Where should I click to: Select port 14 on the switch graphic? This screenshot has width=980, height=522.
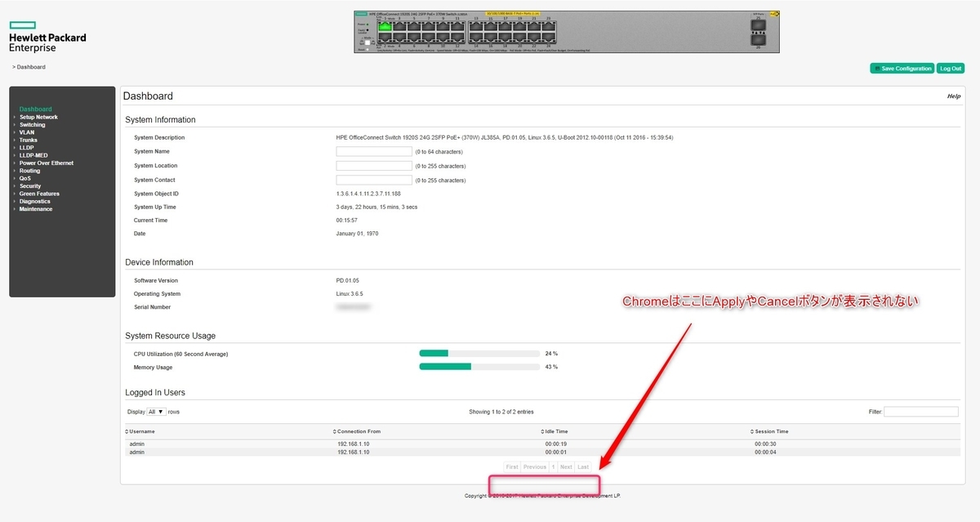click(476, 37)
